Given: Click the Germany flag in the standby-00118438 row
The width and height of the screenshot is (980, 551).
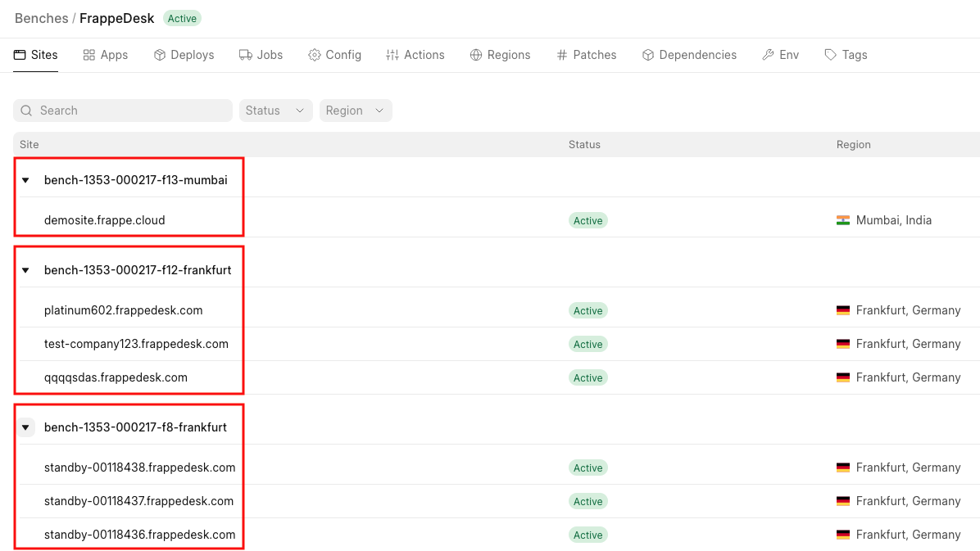Looking at the screenshot, I should 843,467.
